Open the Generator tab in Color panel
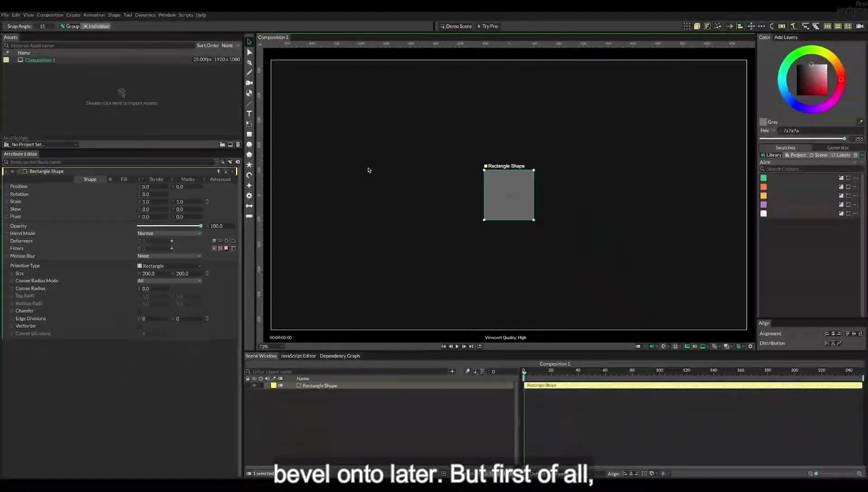Viewport: 868px width, 492px height. [838, 148]
